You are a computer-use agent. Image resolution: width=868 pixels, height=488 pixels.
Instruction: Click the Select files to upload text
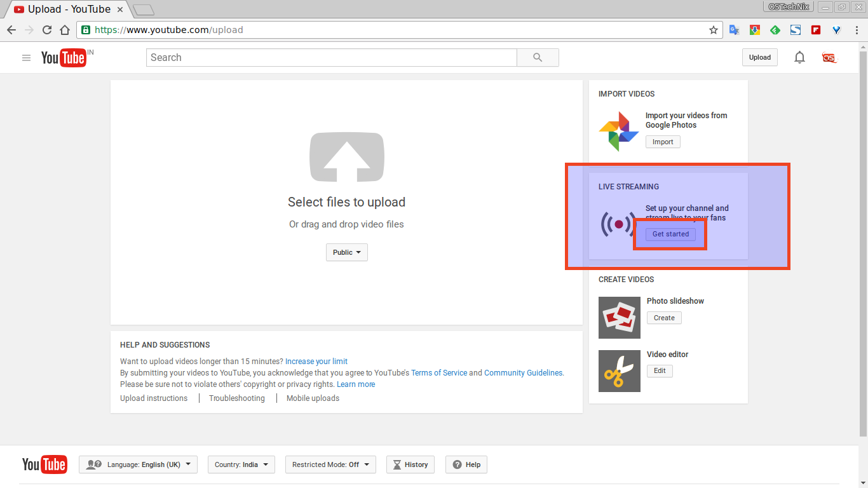click(x=346, y=202)
